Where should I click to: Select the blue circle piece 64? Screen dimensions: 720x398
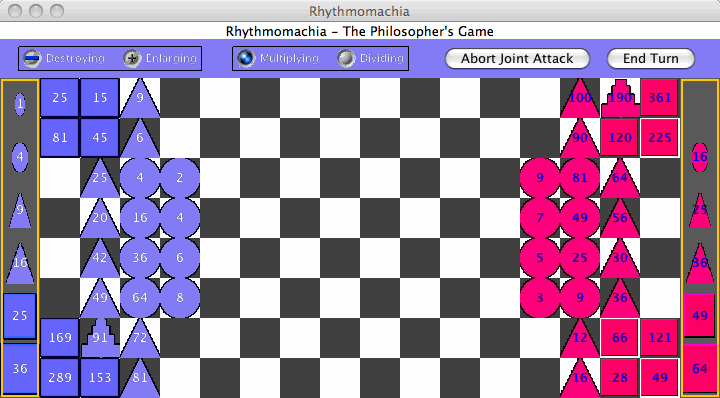(x=140, y=297)
